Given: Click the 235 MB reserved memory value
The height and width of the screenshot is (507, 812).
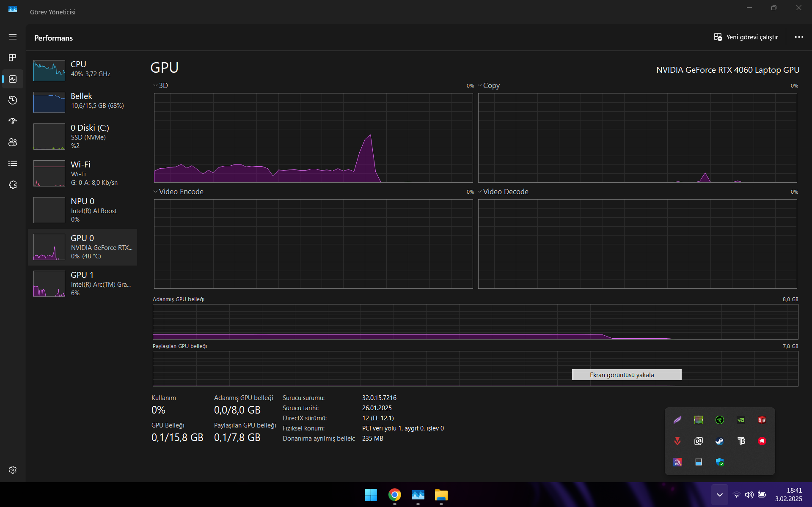Looking at the screenshot, I should point(372,438).
